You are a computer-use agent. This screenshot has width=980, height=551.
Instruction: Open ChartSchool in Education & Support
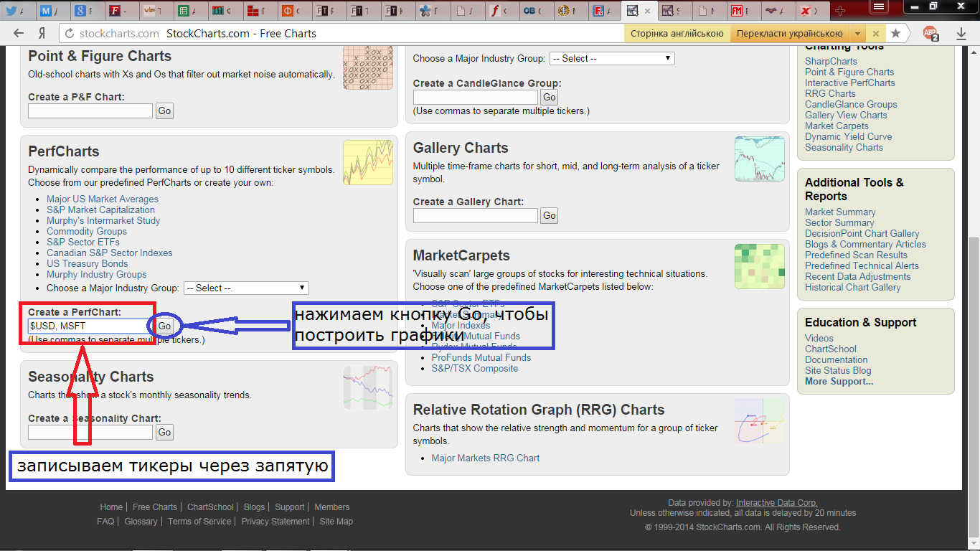click(x=831, y=349)
